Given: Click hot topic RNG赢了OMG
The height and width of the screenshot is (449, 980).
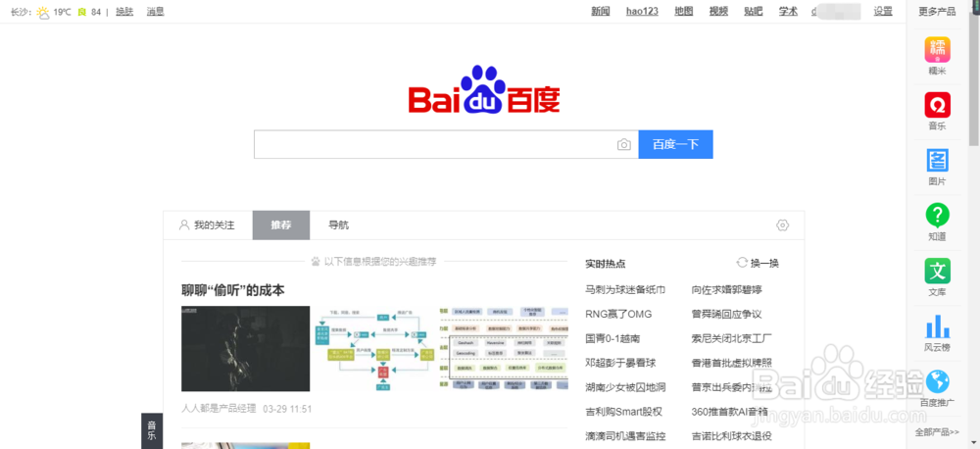Looking at the screenshot, I should 618,314.
